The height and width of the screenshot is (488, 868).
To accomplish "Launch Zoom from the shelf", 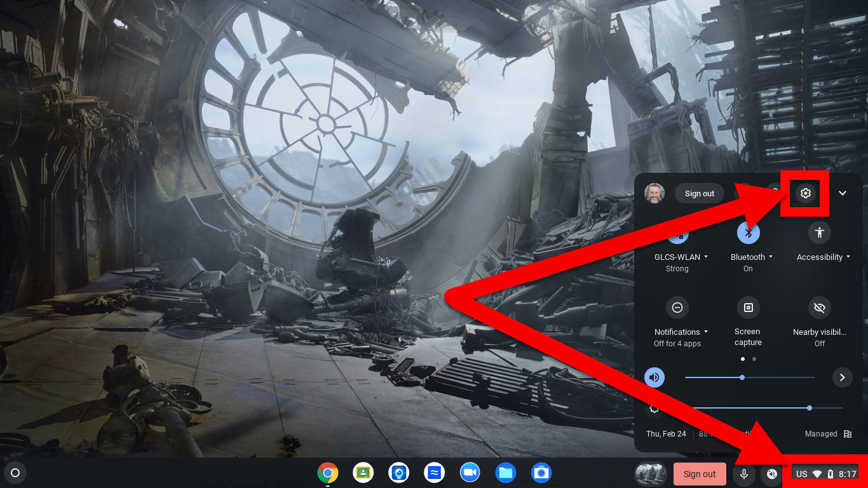I will 470,473.
